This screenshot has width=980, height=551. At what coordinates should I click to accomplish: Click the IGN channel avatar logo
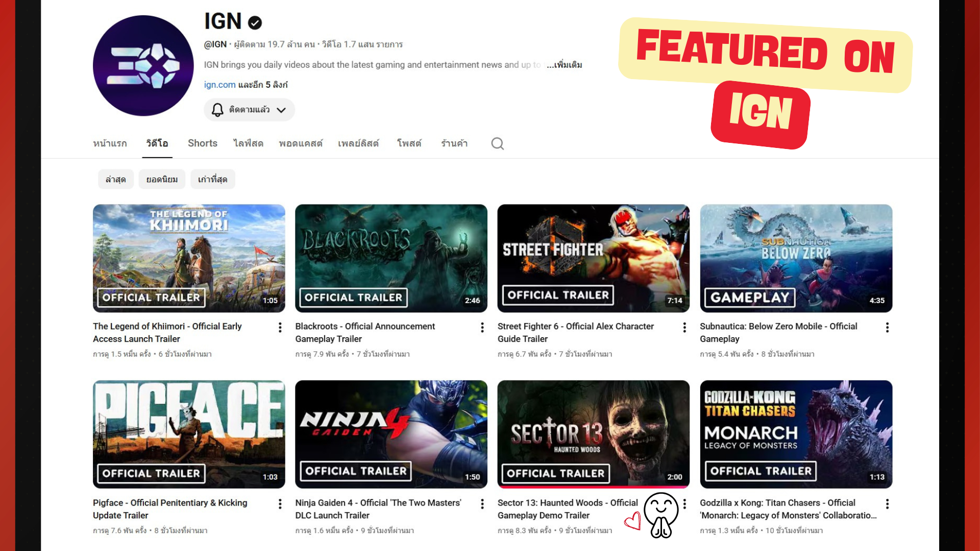click(143, 66)
